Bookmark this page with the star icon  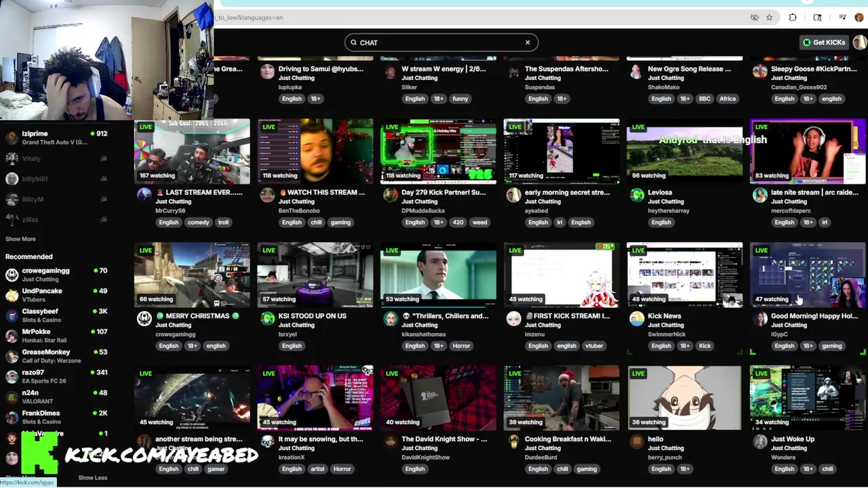point(769,18)
